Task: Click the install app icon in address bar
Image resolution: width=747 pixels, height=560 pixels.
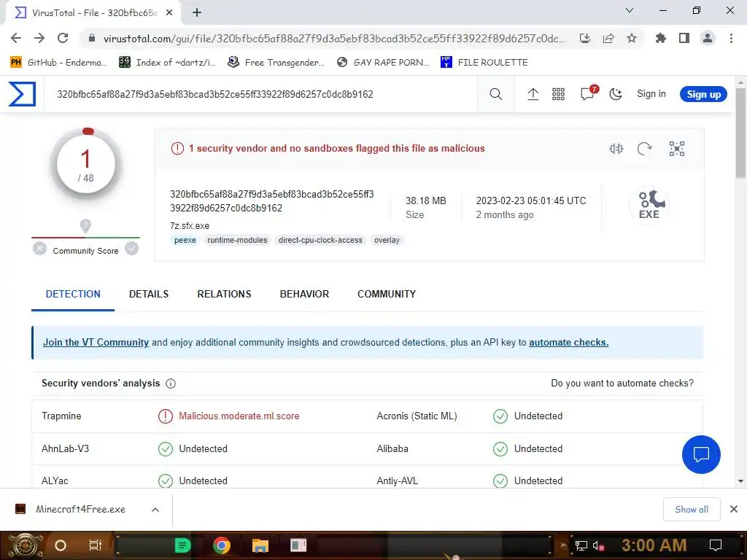Action: coord(584,38)
